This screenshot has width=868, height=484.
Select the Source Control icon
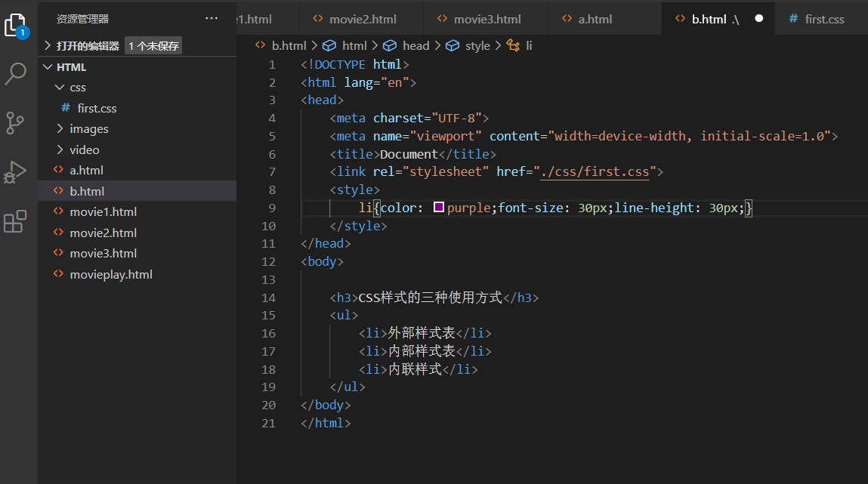coord(18,122)
